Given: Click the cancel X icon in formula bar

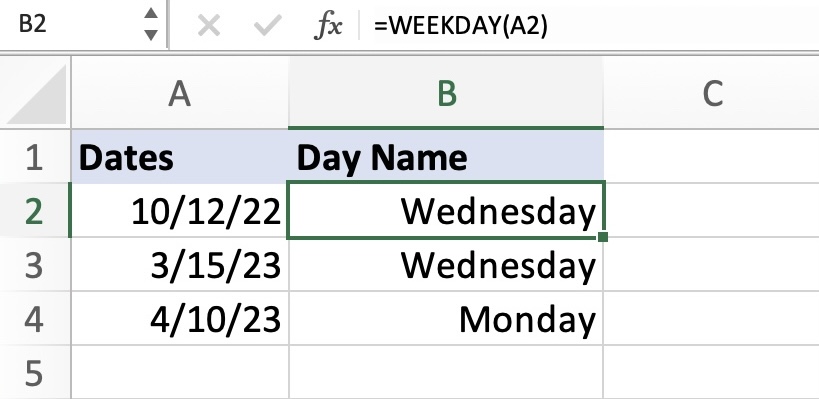Looking at the screenshot, I should tap(208, 25).
